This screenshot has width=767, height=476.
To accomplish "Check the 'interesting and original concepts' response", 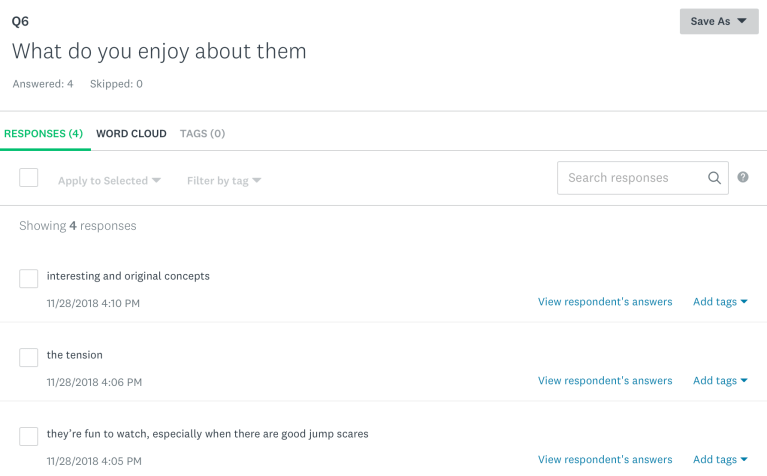I will click(29, 279).
